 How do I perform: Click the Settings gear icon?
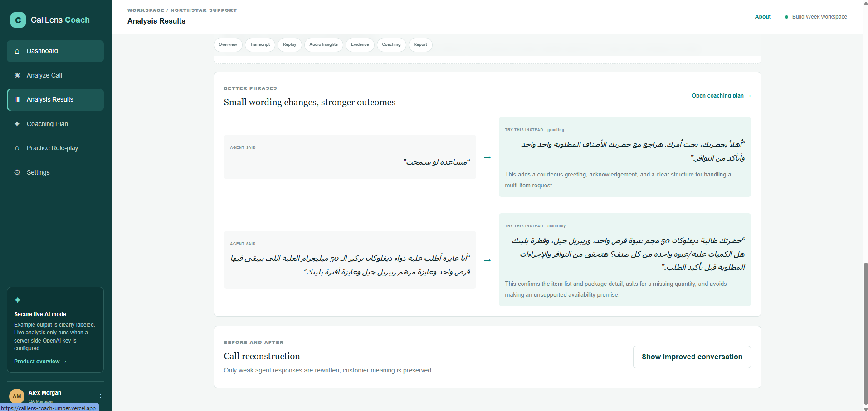(17, 172)
